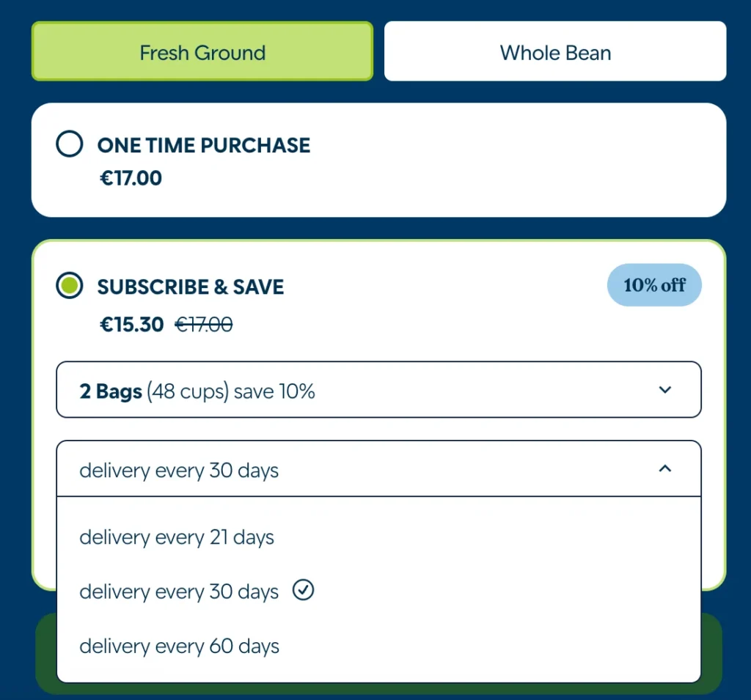
Task: Click the discounted €15.30 subscription price
Action: coord(132,324)
